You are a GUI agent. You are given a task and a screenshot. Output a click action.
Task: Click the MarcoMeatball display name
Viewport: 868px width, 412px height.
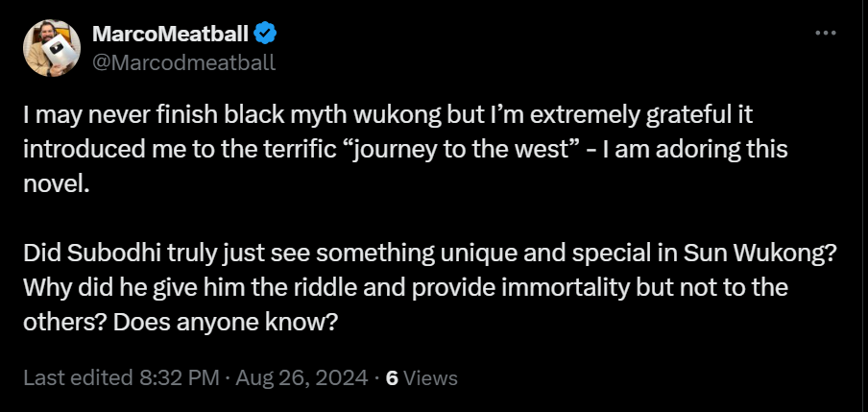coord(170,34)
